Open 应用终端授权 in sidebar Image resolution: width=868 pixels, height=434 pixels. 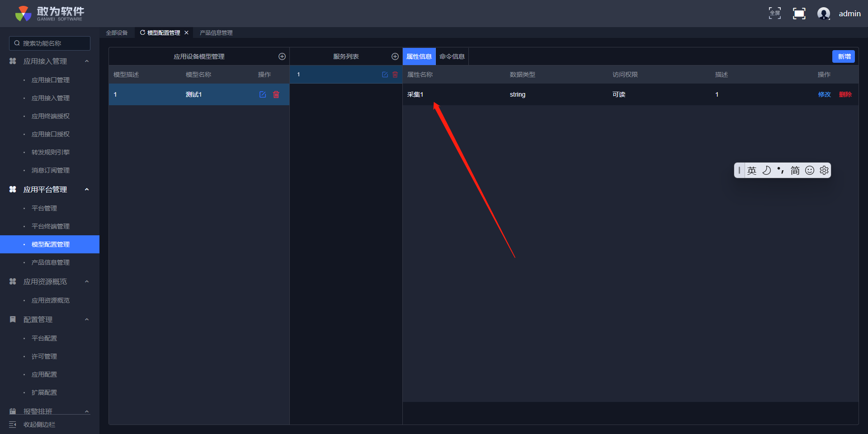click(51, 116)
